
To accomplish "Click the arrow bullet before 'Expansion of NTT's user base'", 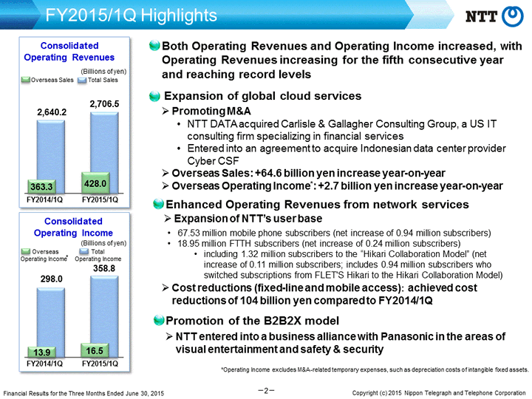I will (x=167, y=219).
